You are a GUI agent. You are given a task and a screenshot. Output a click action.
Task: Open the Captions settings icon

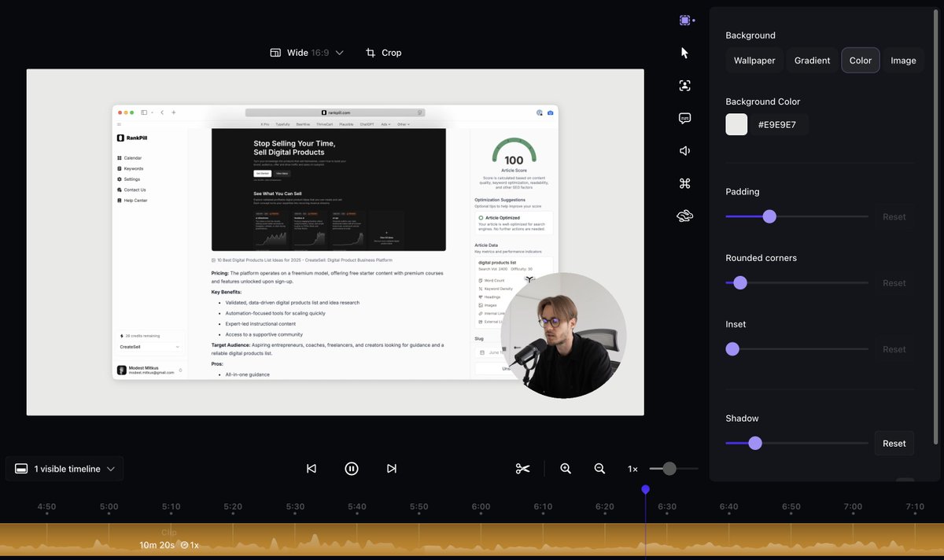[685, 118]
